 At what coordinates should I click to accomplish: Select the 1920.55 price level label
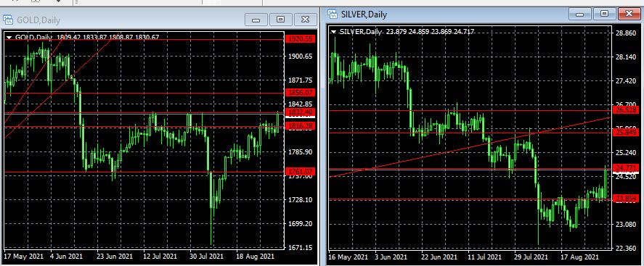pyautogui.click(x=300, y=39)
